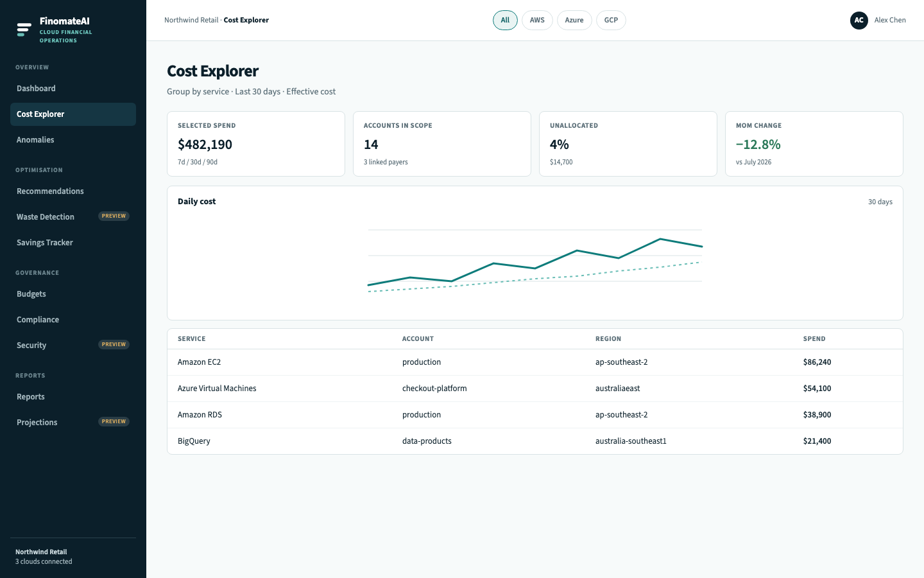
Task: Click the FinomateAI logo icon
Action: (24, 30)
